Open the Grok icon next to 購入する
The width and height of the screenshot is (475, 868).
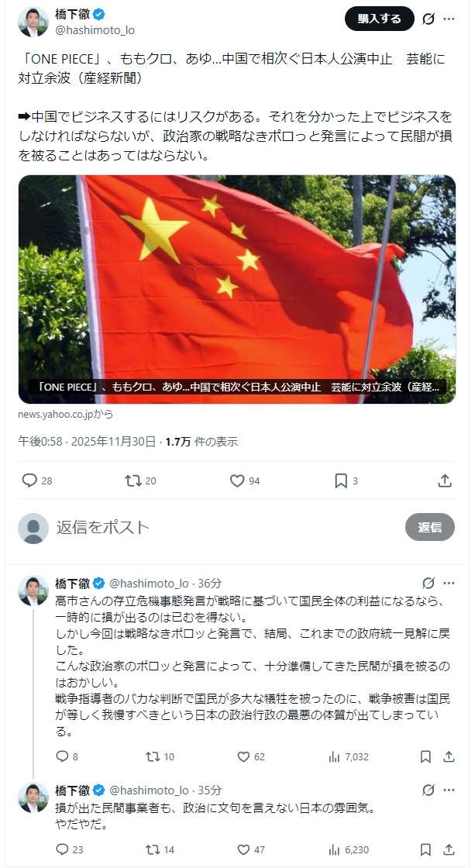tap(428, 19)
